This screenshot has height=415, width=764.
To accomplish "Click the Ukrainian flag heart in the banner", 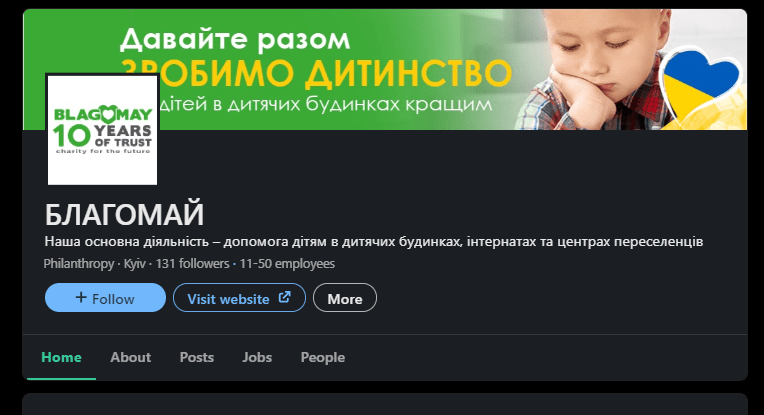I will pyautogui.click(x=702, y=84).
